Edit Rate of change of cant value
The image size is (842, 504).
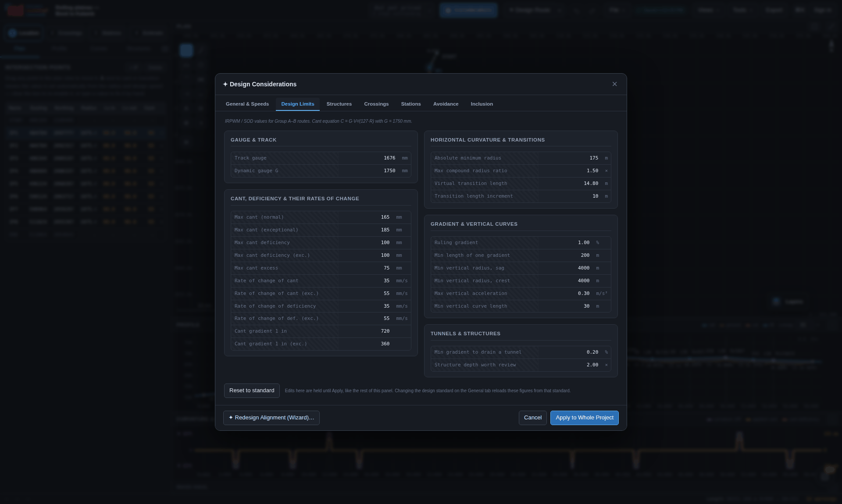click(366, 281)
